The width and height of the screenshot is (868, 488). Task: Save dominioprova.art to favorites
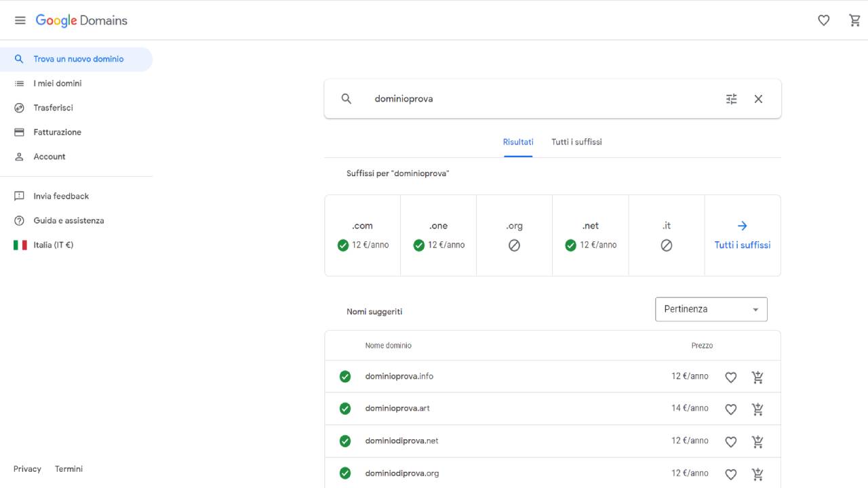point(730,409)
